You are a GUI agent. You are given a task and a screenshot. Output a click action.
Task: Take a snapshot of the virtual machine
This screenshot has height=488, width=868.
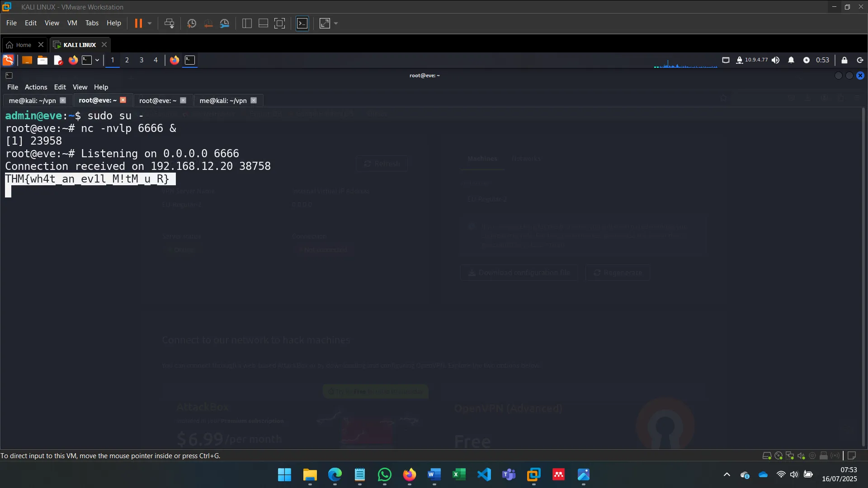pyautogui.click(x=192, y=23)
